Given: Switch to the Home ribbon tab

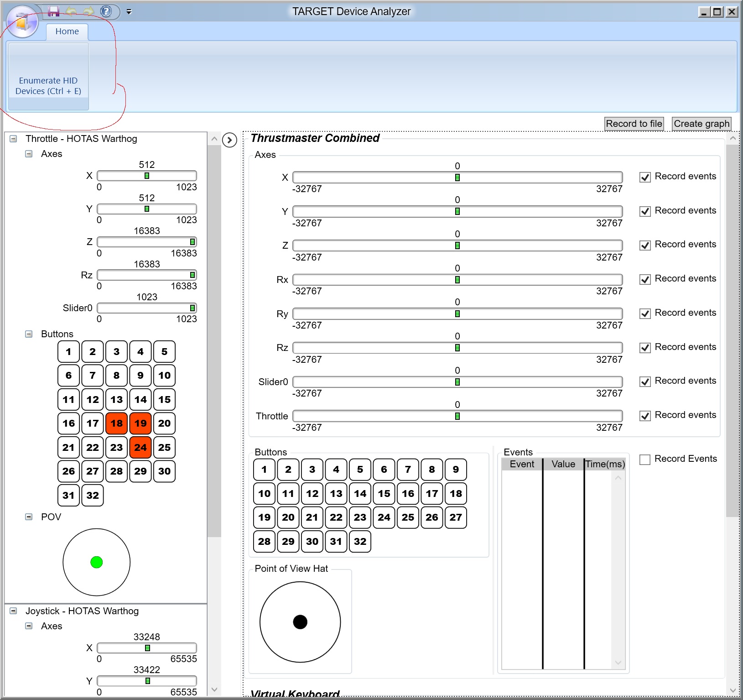Looking at the screenshot, I should 67,31.
